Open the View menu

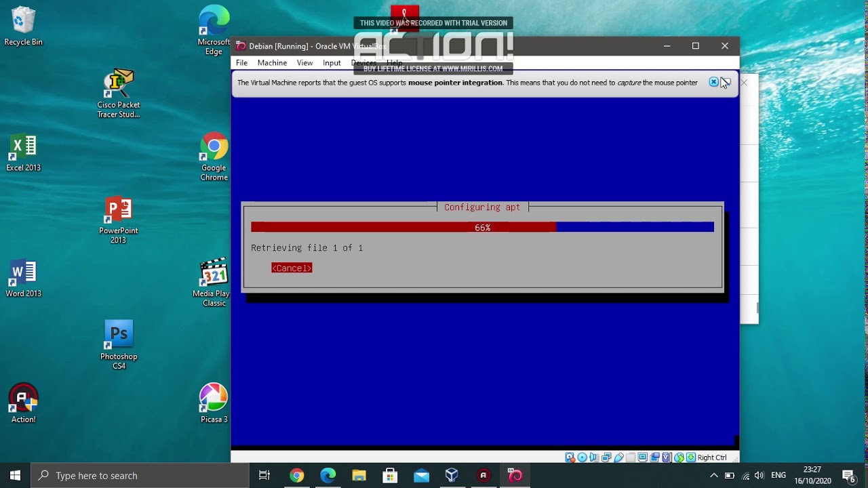(x=304, y=63)
